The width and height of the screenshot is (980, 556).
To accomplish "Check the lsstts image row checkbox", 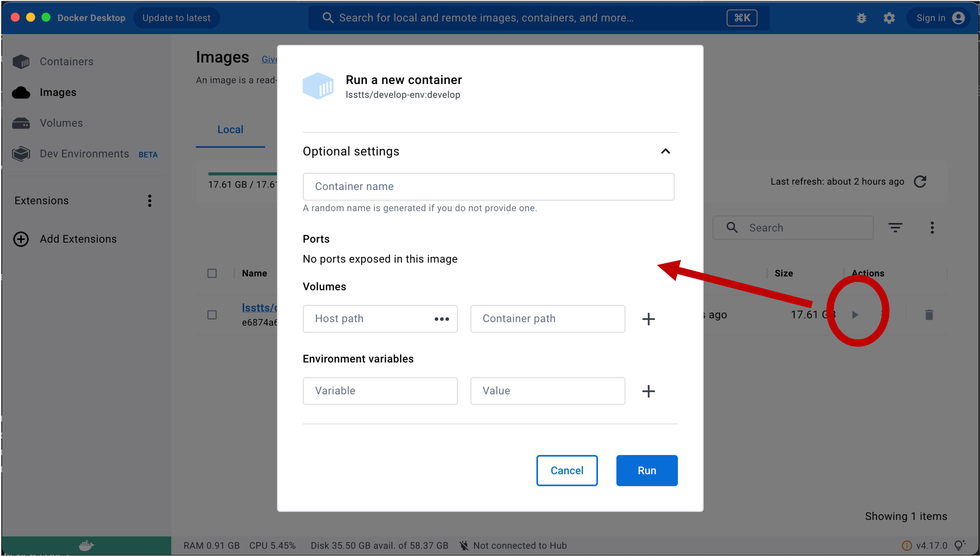I will [212, 315].
